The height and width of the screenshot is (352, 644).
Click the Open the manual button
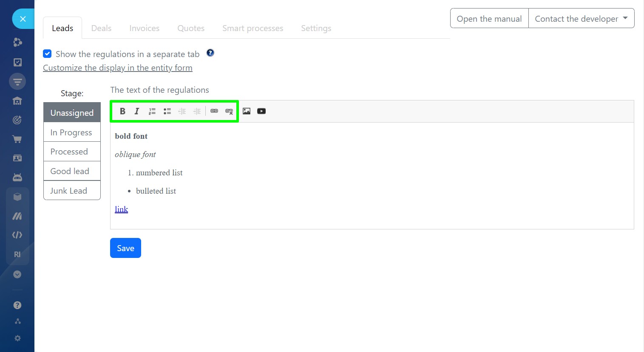coord(489,19)
